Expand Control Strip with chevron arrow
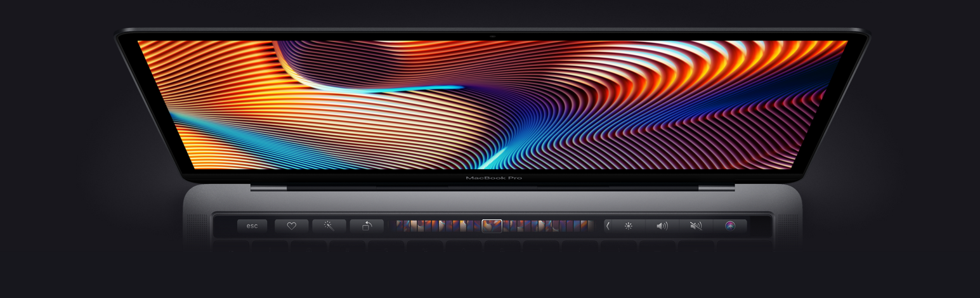The width and height of the screenshot is (980, 298). point(608,226)
